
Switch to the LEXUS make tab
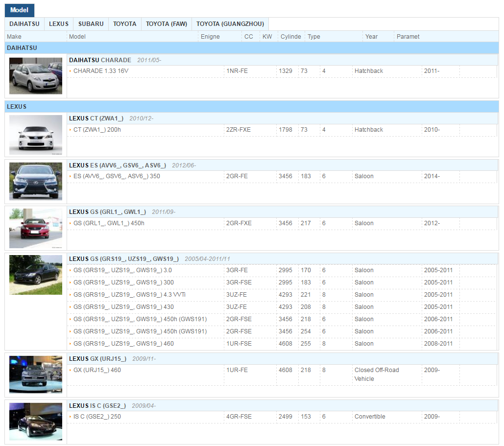tap(59, 24)
